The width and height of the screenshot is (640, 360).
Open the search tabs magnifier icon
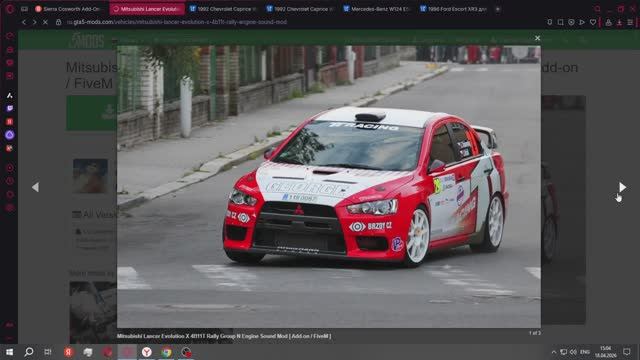[597, 9]
